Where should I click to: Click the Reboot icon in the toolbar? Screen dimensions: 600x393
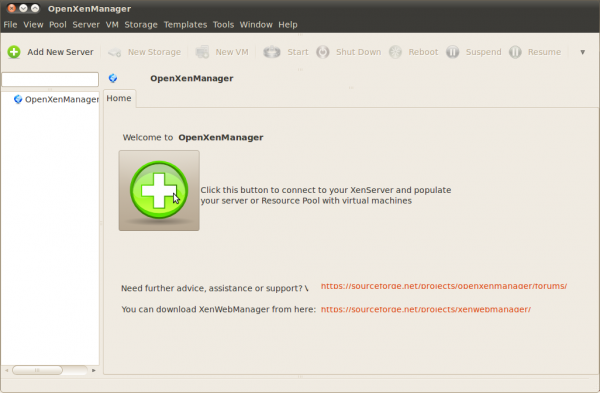[395, 52]
